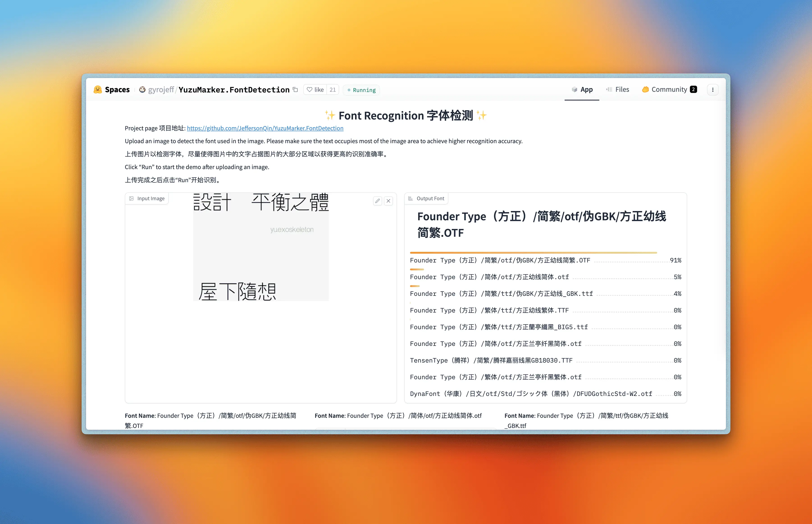Copy the Space name with clipboard icon
Image resolution: width=812 pixels, height=524 pixels.
[295, 90]
